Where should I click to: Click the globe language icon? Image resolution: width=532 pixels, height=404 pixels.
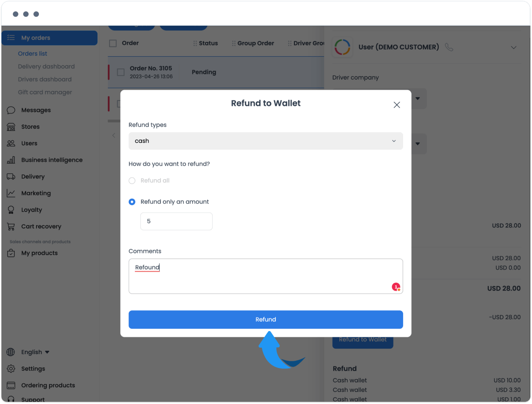click(11, 352)
